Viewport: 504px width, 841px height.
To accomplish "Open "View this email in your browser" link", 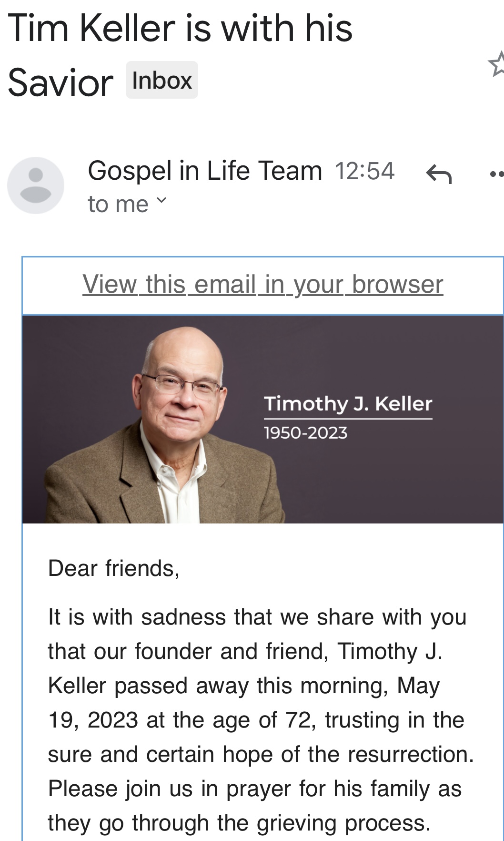I will 262,285.
